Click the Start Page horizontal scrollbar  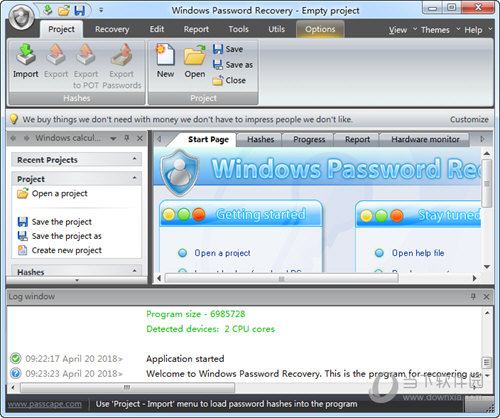click(282, 278)
